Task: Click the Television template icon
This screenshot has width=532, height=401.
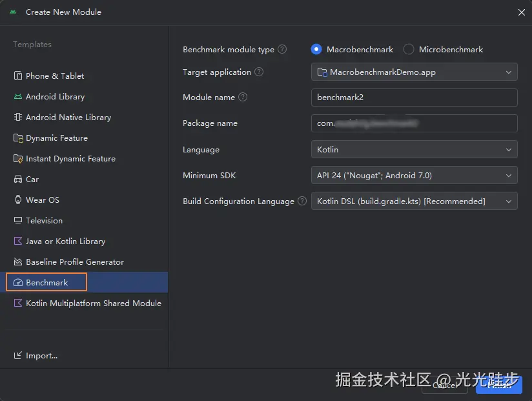Action: pos(18,220)
